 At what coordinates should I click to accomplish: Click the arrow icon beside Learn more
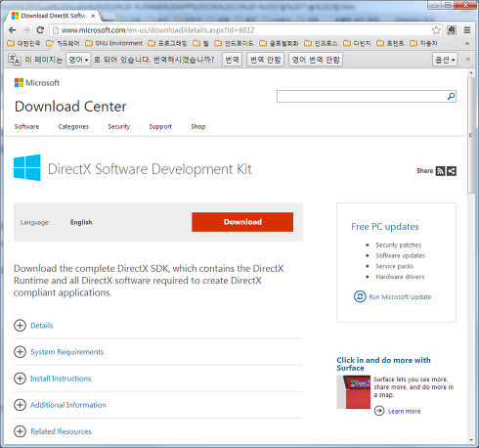click(379, 411)
